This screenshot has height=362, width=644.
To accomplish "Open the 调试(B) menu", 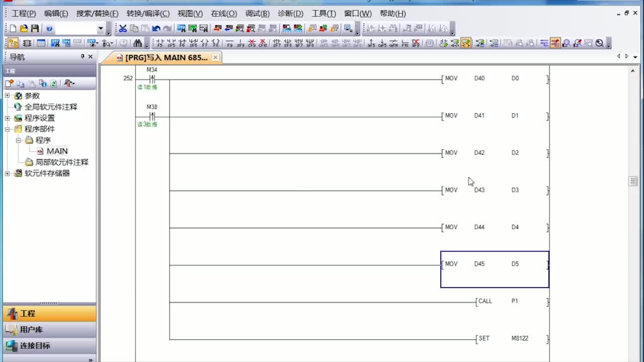I will (257, 14).
